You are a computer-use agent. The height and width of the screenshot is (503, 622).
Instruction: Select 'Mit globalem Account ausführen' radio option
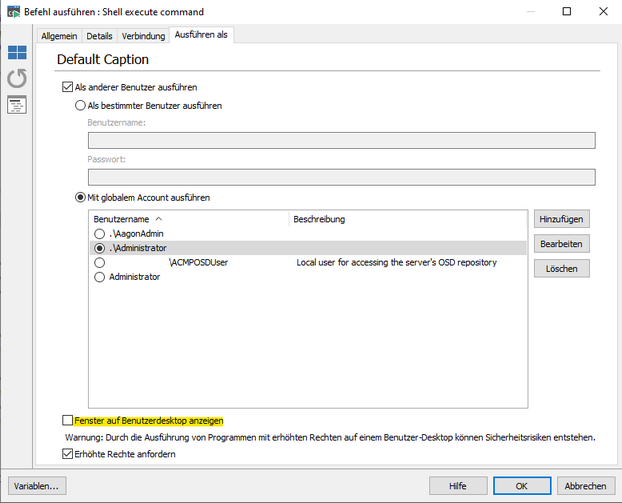coord(81,198)
